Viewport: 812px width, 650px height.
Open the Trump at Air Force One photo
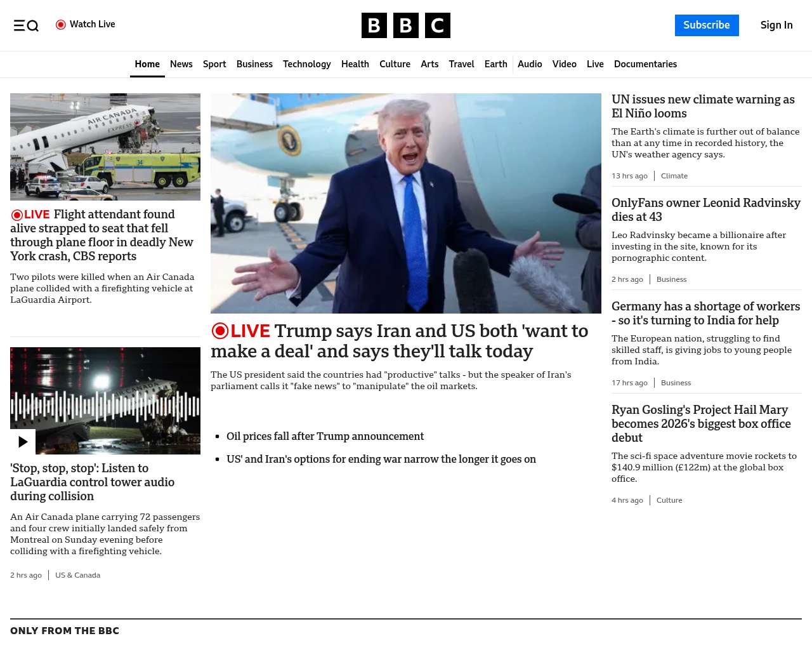click(x=406, y=203)
